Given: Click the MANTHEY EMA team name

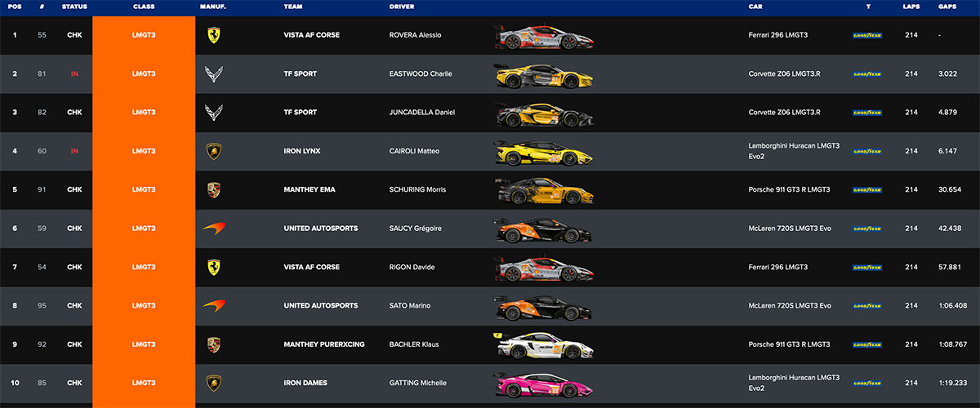Looking at the screenshot, I should (x=310, y=190).
